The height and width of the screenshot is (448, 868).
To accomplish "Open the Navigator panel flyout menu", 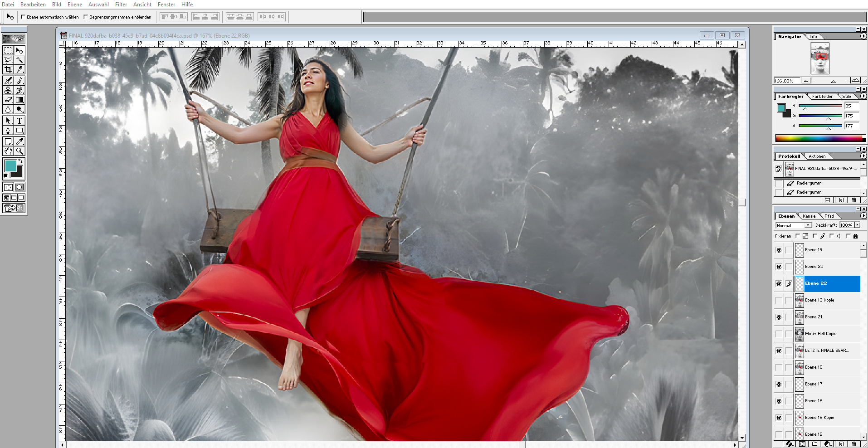I will (863, 36).
